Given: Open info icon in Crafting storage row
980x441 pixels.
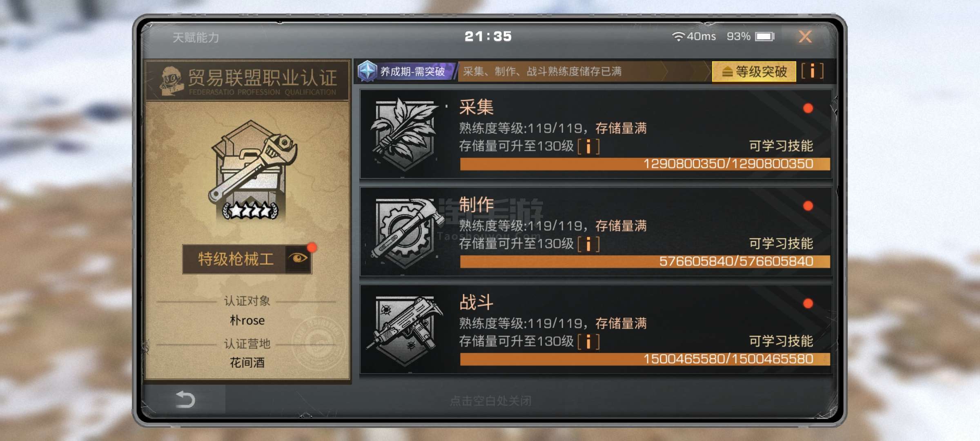Looking at the screenshot, I should pos(588,244).
